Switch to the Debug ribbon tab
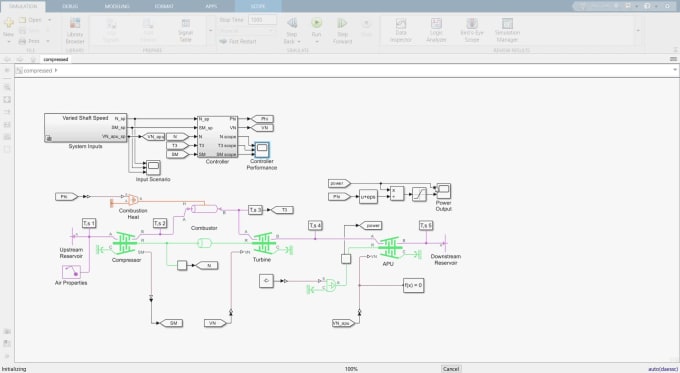 pyautogui.click(x=70, y=6)
